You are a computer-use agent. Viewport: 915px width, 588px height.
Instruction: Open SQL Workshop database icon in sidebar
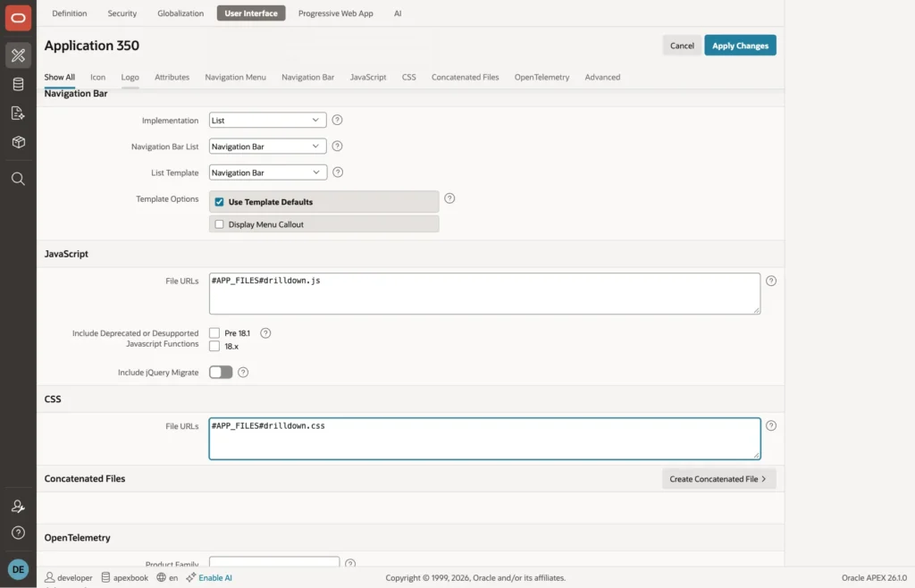(18, 84)
